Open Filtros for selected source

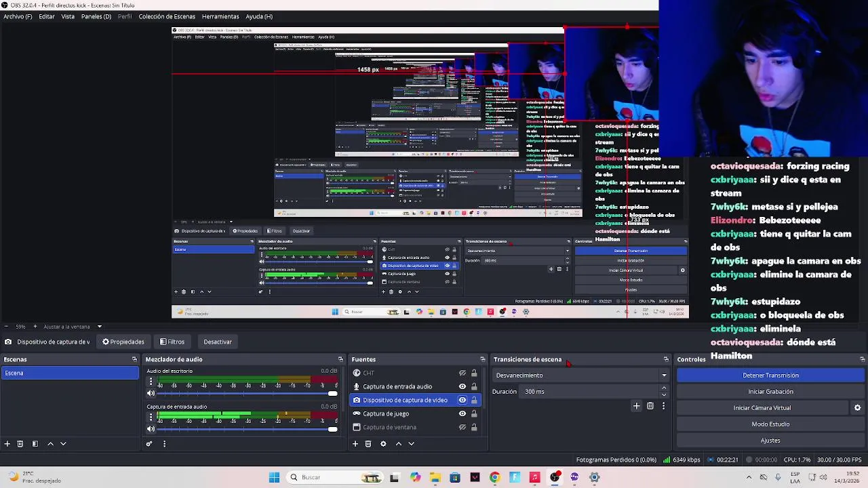(172, 342)
